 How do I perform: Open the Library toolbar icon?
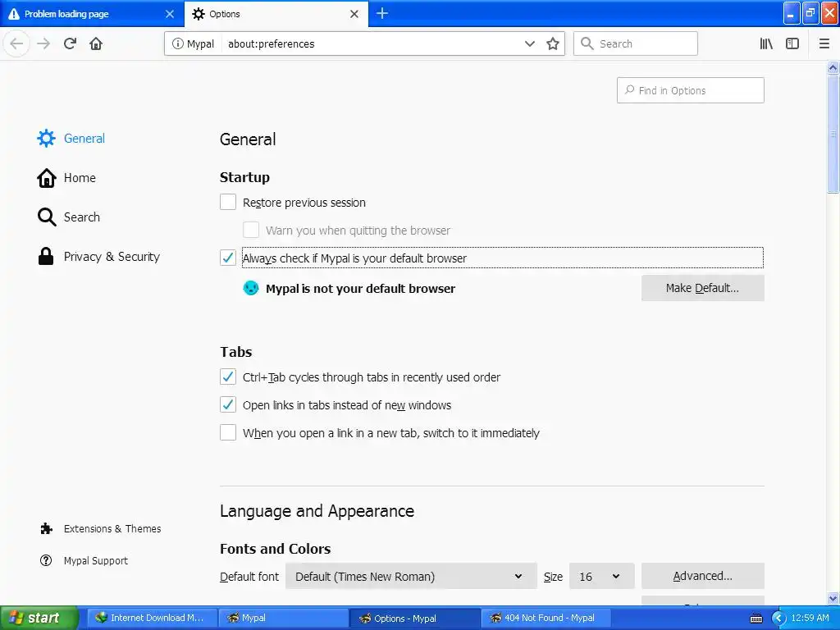pyautogui.click(x=766, y=43)
